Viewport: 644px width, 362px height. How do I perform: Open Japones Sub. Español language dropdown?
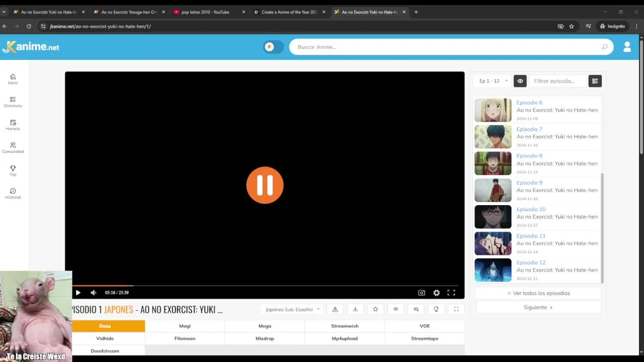pos(292,309)
